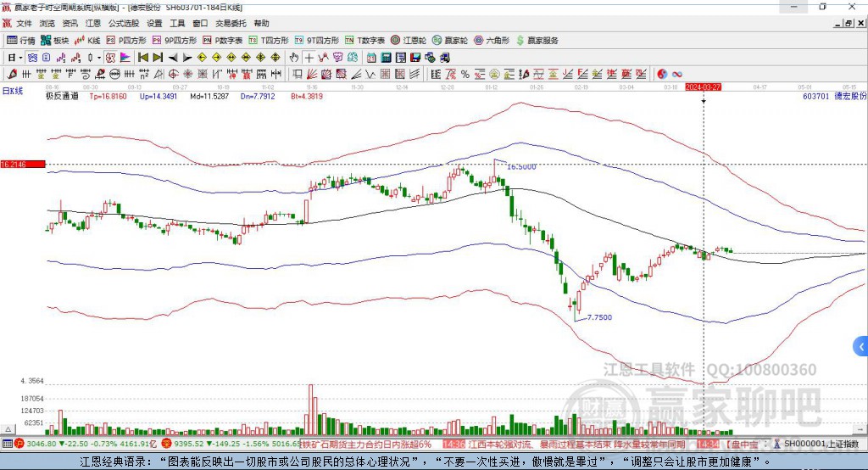Open the calculator icon
The height and width of the screenshot is (470, 868).
(386, 58)
